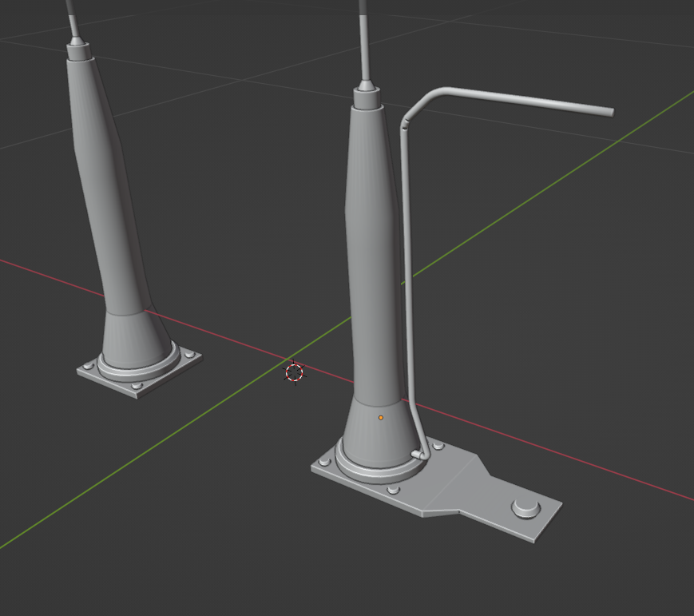Select the thin rod atop the right antenna

364,40
